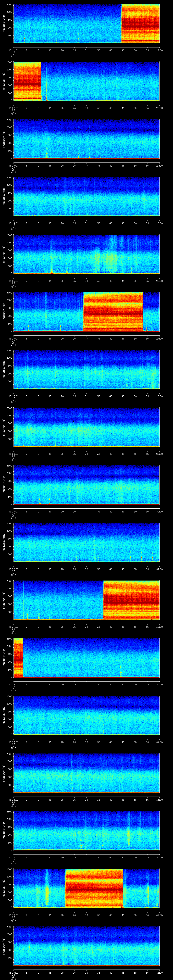
Task: Open the 15:23 spectrogram panel
Action: 86,139
